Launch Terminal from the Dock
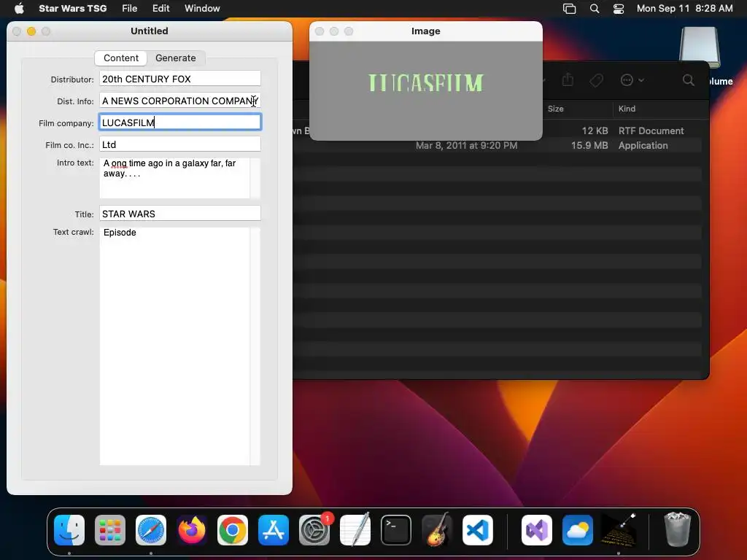 (x=396, y=530)
